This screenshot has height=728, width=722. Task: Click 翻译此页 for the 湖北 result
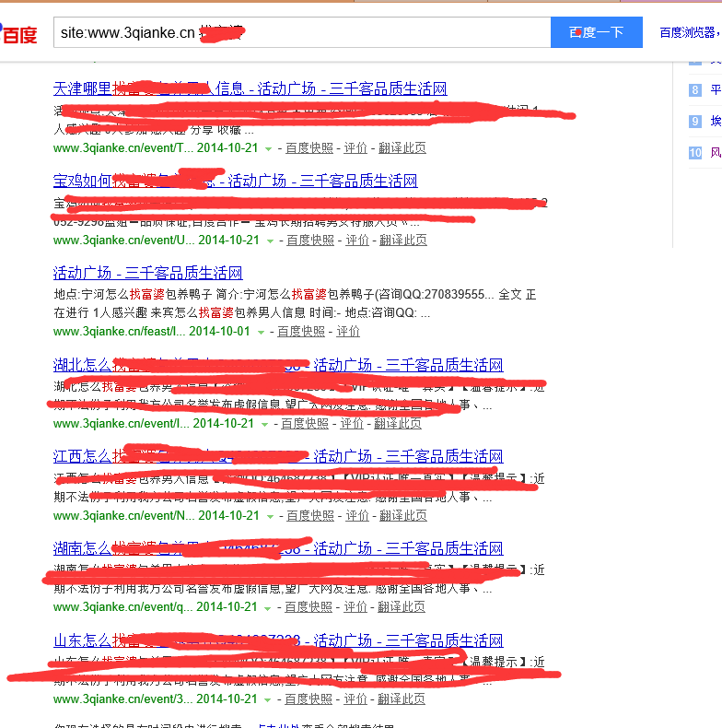pyautogui.click(x=398, y=423)
